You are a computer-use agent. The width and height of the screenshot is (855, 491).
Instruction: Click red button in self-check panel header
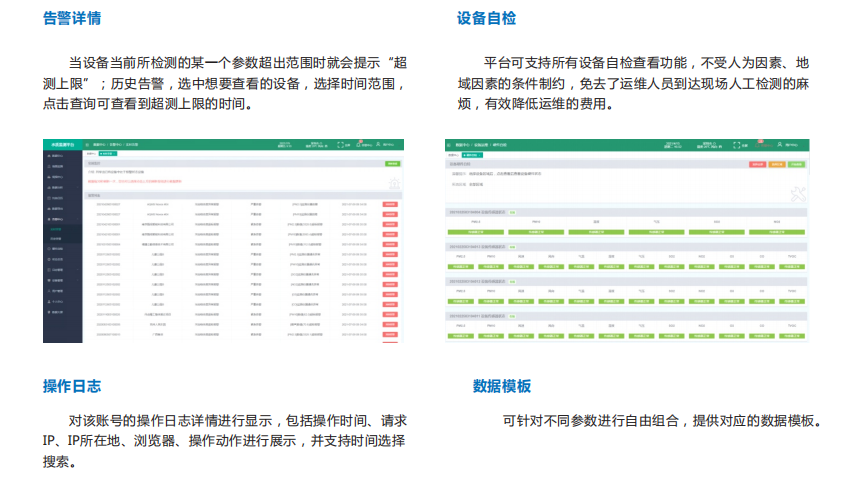click(x=757, y=163)
